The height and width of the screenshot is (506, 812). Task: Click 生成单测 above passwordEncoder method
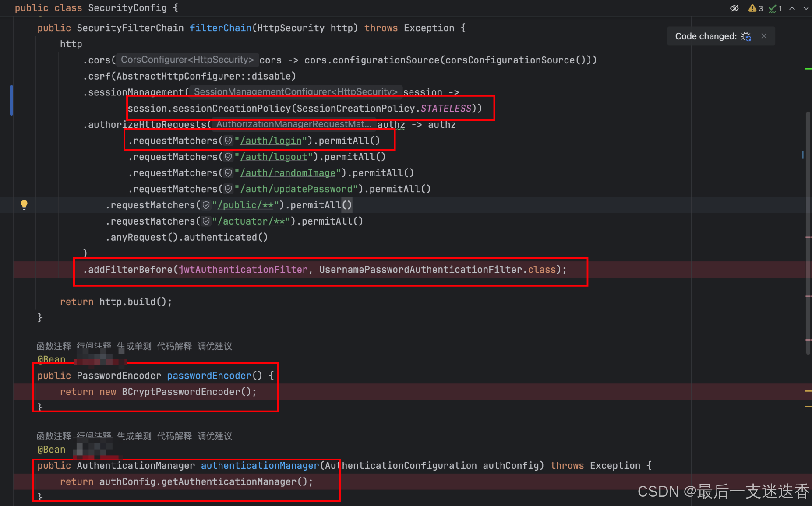point(134,346)
